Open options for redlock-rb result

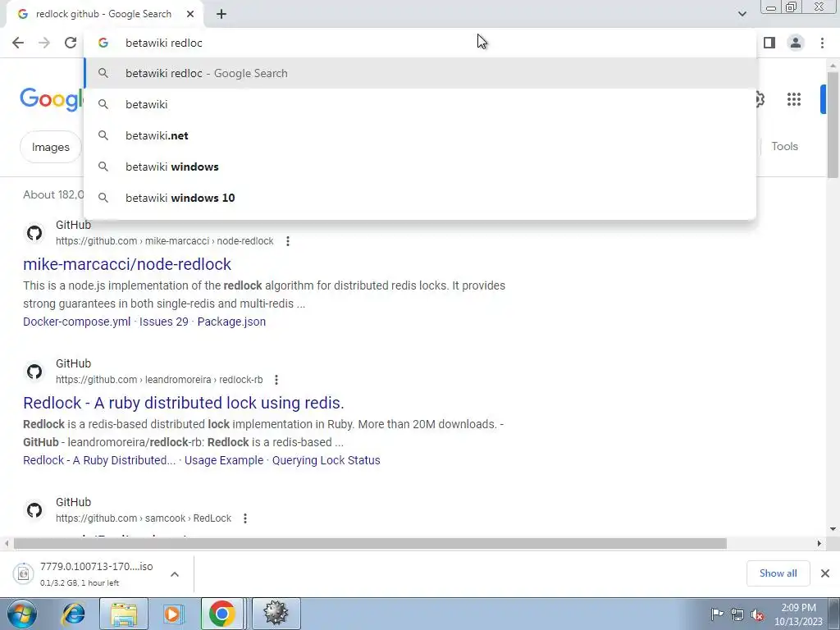(x=276, y=380)
